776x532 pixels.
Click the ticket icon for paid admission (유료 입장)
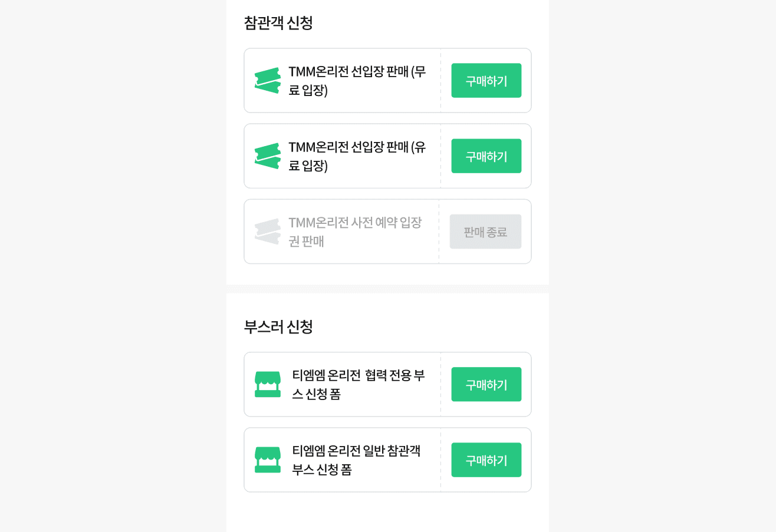click(268, 156)
